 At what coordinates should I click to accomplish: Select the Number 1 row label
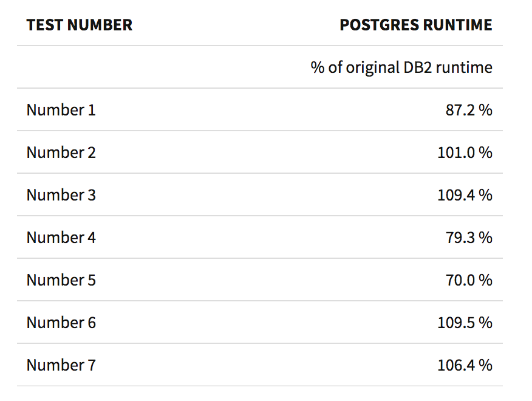61,110
